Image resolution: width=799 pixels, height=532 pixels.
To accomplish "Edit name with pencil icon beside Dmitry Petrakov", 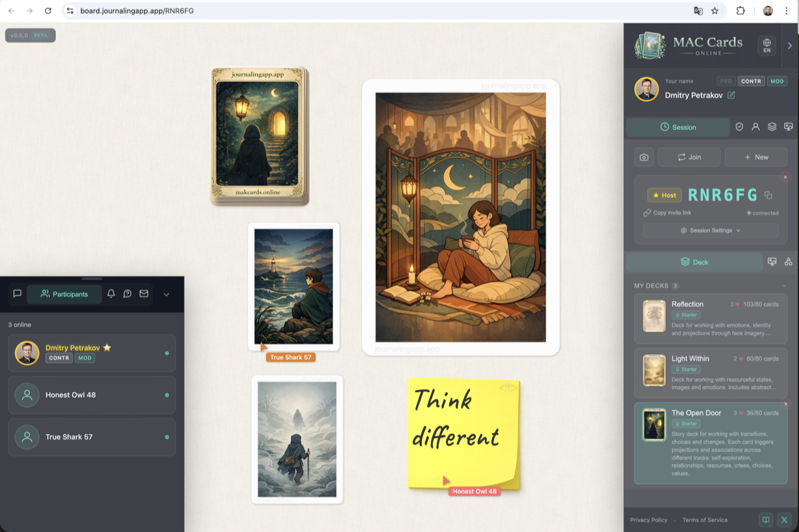I will click(731, 95).
